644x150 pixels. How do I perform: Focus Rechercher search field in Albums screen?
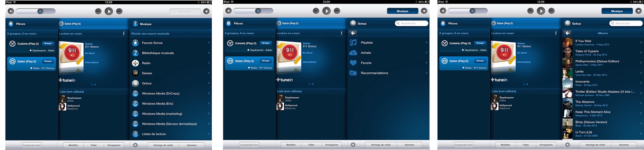(626, 23)
